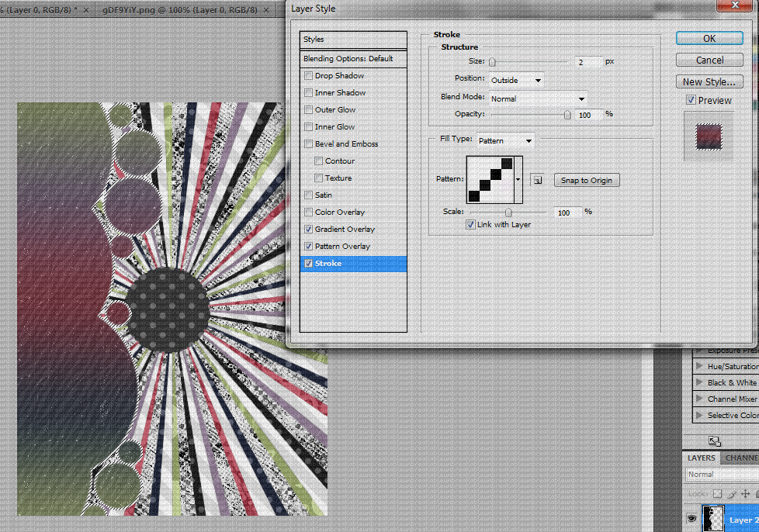This screenshot has height=532, width=759.
Task: Uncheck the Pattern Overlay checkbox
Action: click(308, 246)
